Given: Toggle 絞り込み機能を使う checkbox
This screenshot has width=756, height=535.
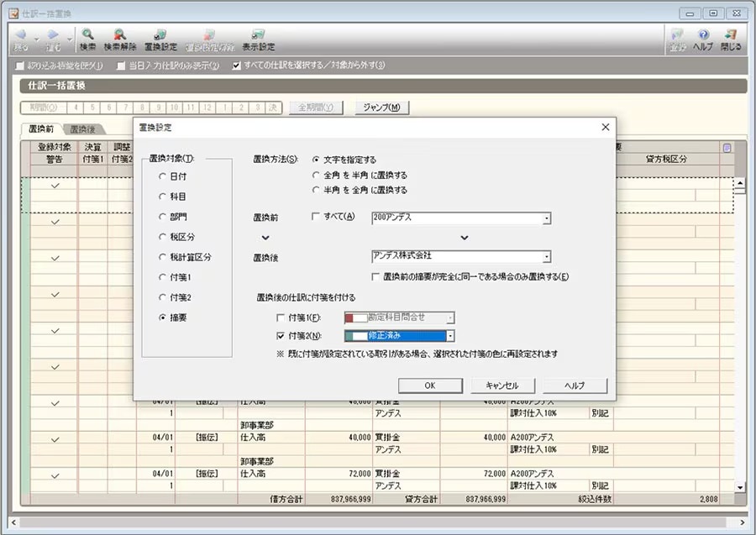Looking at the screenshot, I should pos(19,66).
